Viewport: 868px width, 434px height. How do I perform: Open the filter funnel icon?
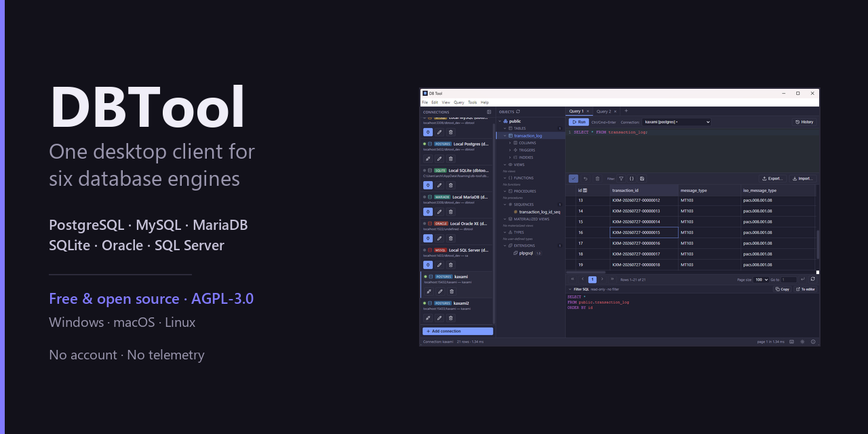(x=621, y=178)
